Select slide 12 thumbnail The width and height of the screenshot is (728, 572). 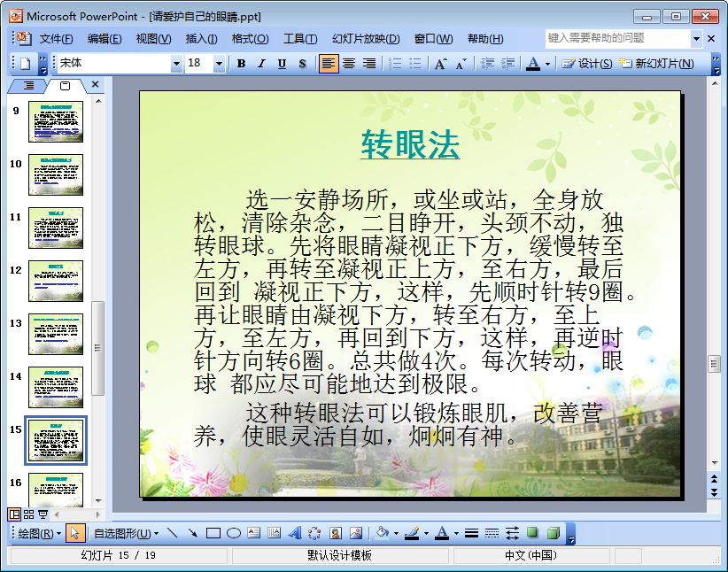56,282
